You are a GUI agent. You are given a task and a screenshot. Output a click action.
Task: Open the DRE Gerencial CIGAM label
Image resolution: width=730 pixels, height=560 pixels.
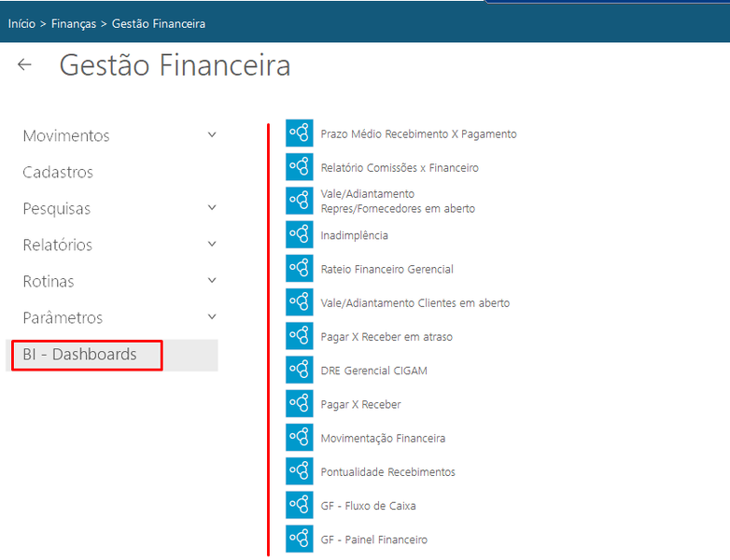coord(373,371)
